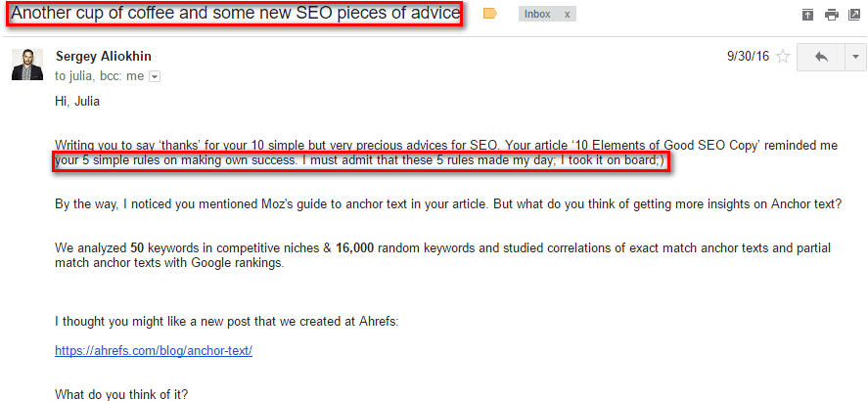Open the ahrefs.com/blog/anchor-text link

(154, 351)
